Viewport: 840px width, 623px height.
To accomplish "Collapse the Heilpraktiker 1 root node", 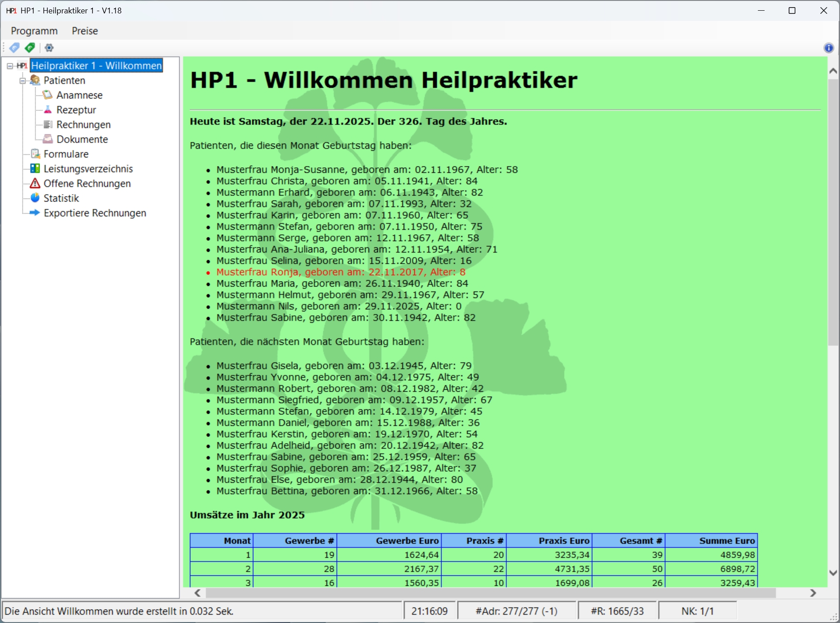I will (x=10, y=66).
